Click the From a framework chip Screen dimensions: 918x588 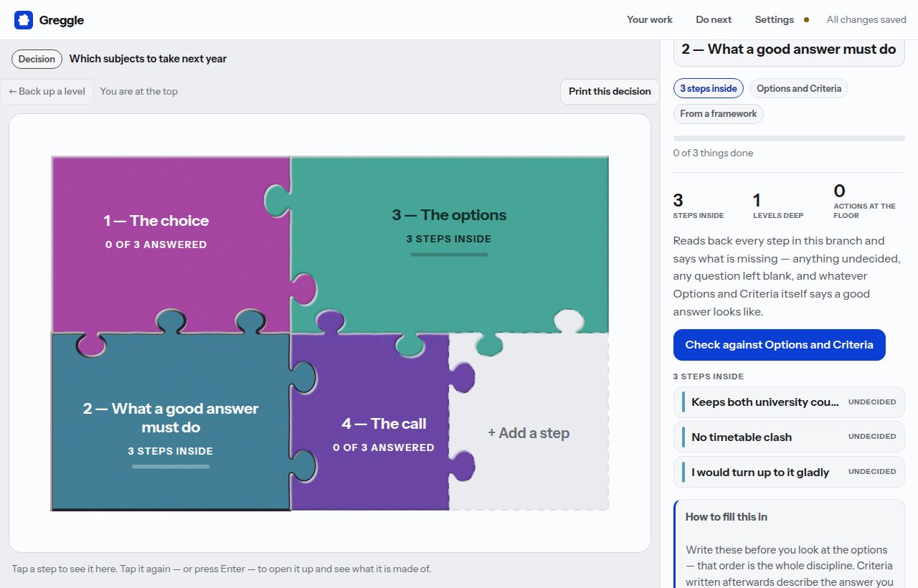point(719,113)
